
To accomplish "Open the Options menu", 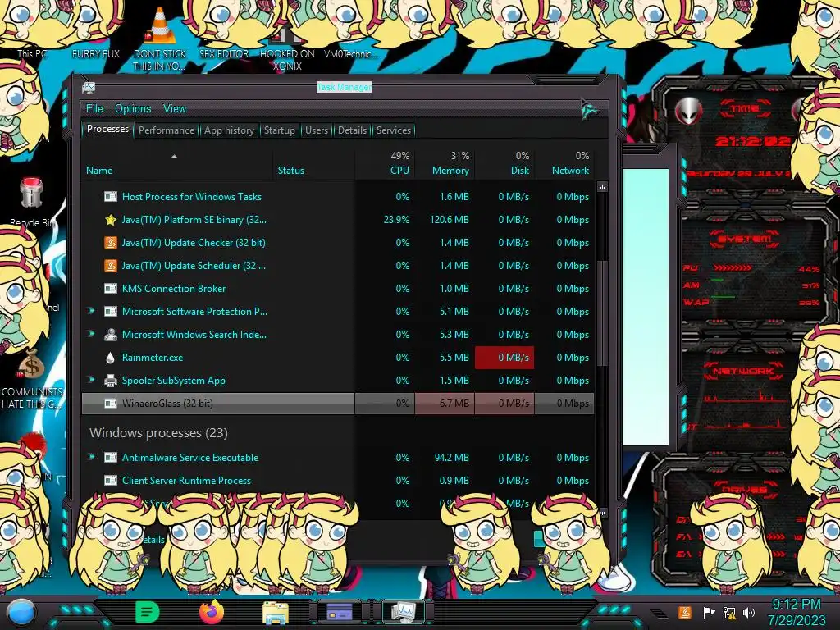I will (133, 109).
